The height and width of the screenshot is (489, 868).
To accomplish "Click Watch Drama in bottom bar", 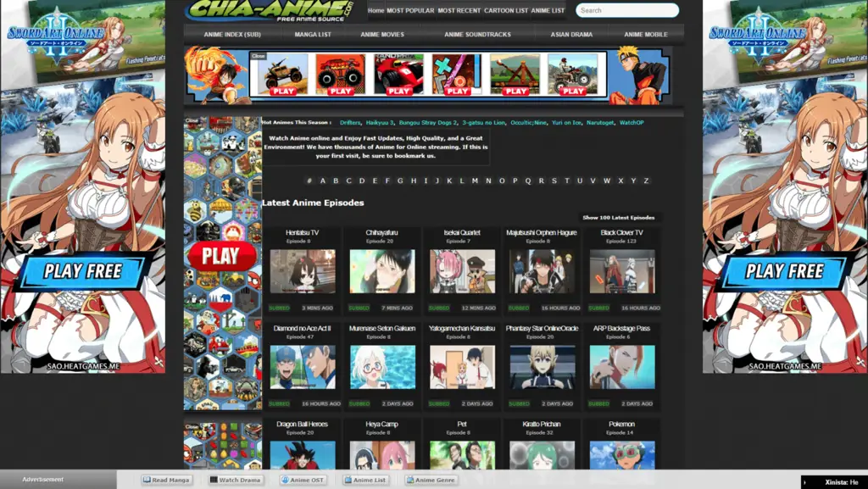I will pos(236,481).
